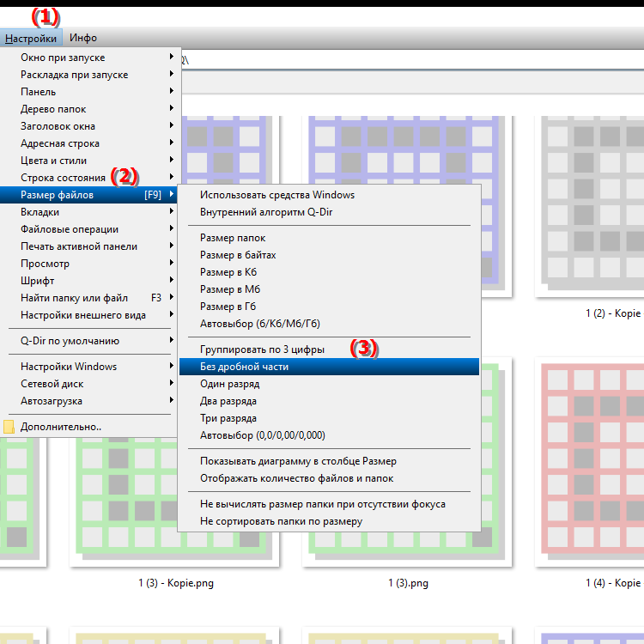This screenshot has width=644, height=644.
Task: Toggle the Размер папок option
Action: coord(329,238)
